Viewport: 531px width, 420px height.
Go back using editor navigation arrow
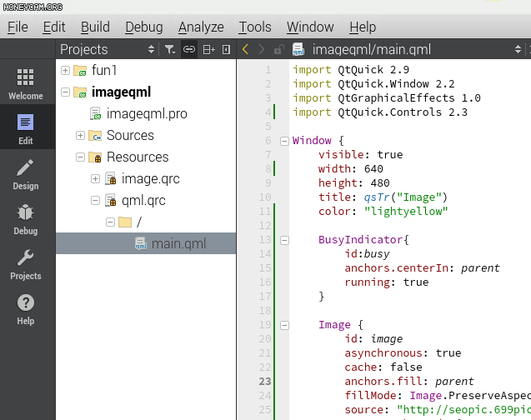point(245,50)
